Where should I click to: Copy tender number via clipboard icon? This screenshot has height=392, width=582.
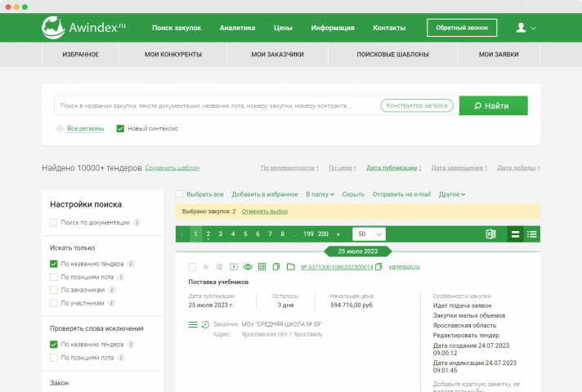tap(378, 267)
